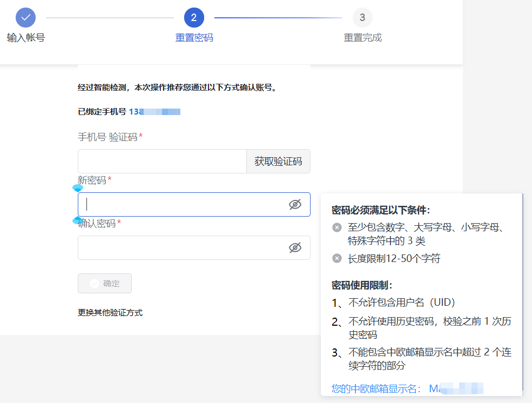Click the blue handle icon near 新密码 label
This screenshot has width=532, height=403.
click(78, 189)
